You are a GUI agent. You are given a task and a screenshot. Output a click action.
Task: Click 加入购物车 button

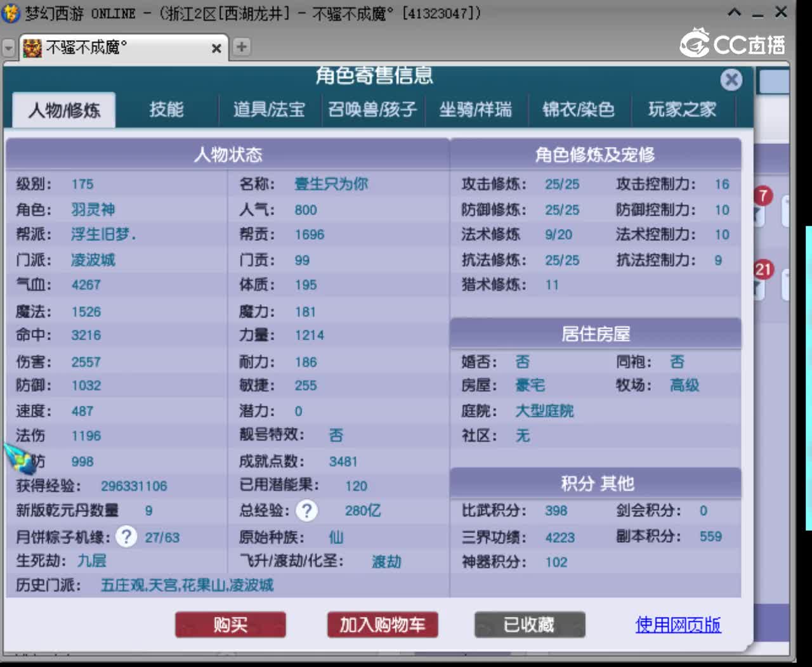point(383,625)
